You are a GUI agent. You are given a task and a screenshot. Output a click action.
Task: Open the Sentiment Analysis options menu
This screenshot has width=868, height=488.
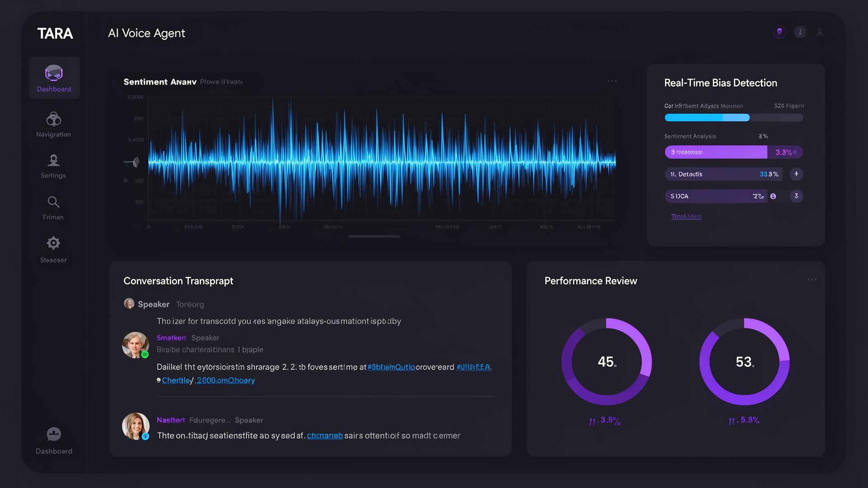(613, 81)
